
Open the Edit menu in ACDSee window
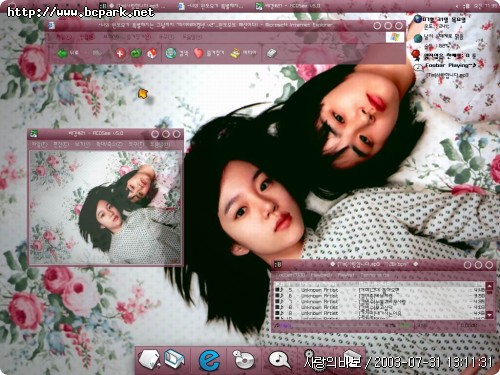61,145
